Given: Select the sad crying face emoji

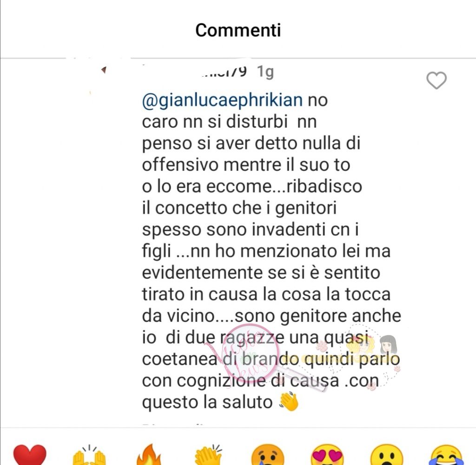Looking at the screenshot, I should pos(267,454).
